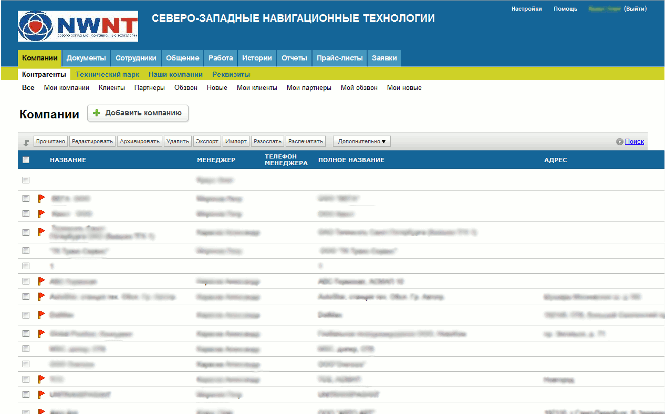Check the checkbox for the first table row
Image resolution: width=665 pixels, height=414 pixels.
(x=26, y=181)
